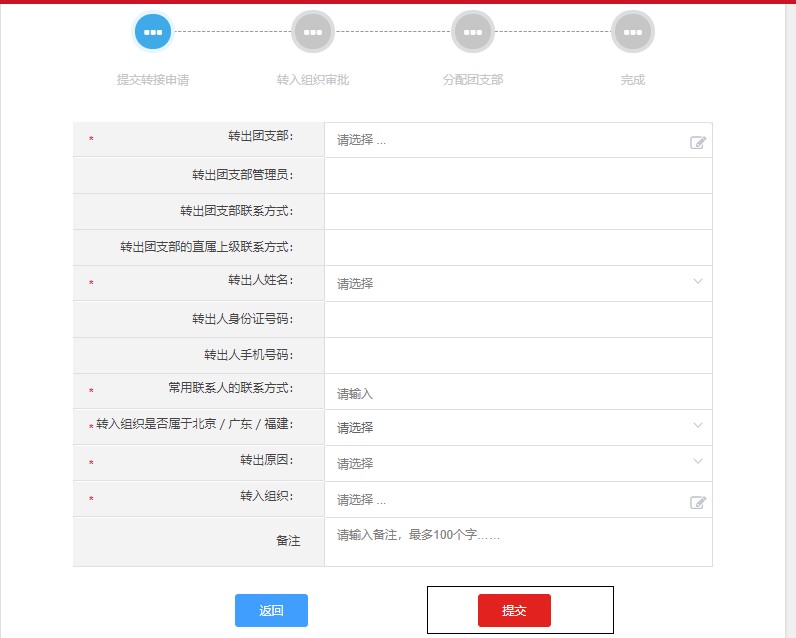
Task: Click the 转出团支部的直属上级联系方式 field
Action: (x=517, y=248)
